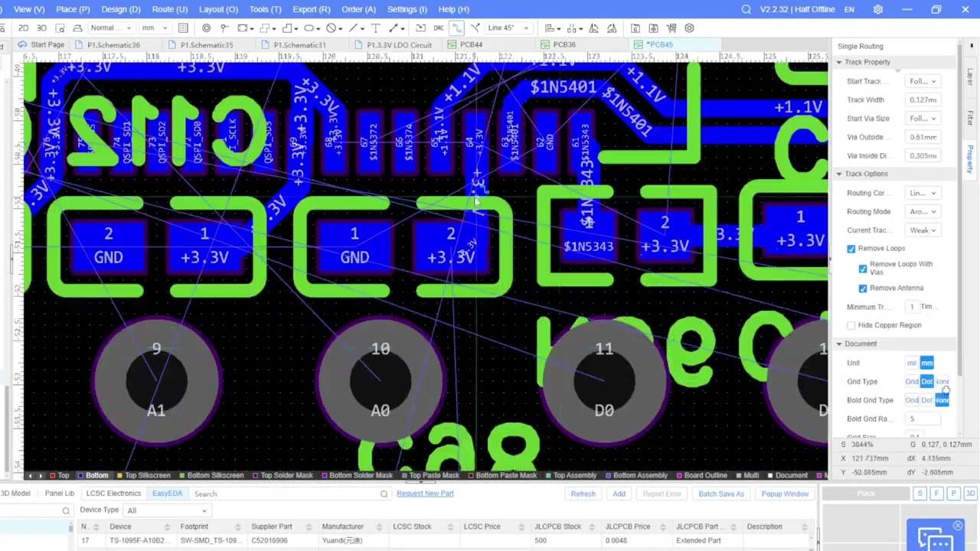Select the Circle/keepout prohibited tool
Screen dimensions: 980x551
click(332, 28)
